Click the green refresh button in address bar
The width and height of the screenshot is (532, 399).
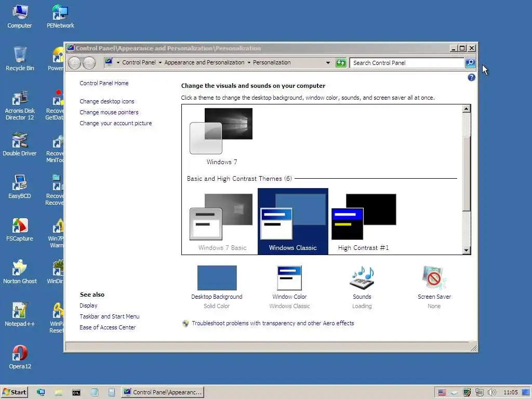341,63
